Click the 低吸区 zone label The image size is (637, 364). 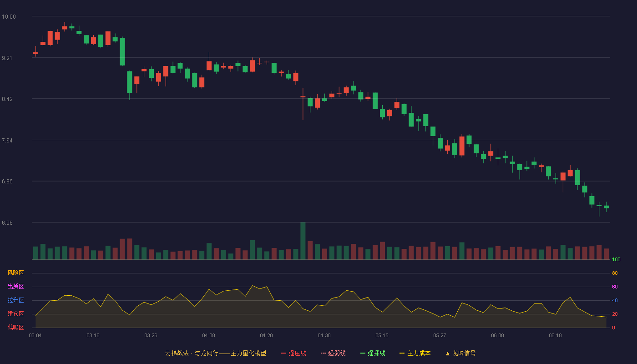15,327
